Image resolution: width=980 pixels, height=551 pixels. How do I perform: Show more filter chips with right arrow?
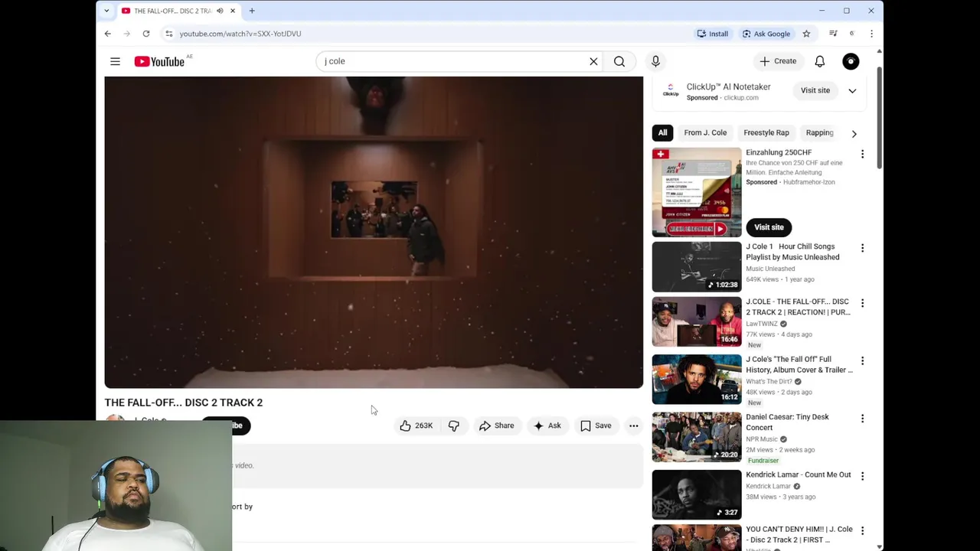coord(854,133)
